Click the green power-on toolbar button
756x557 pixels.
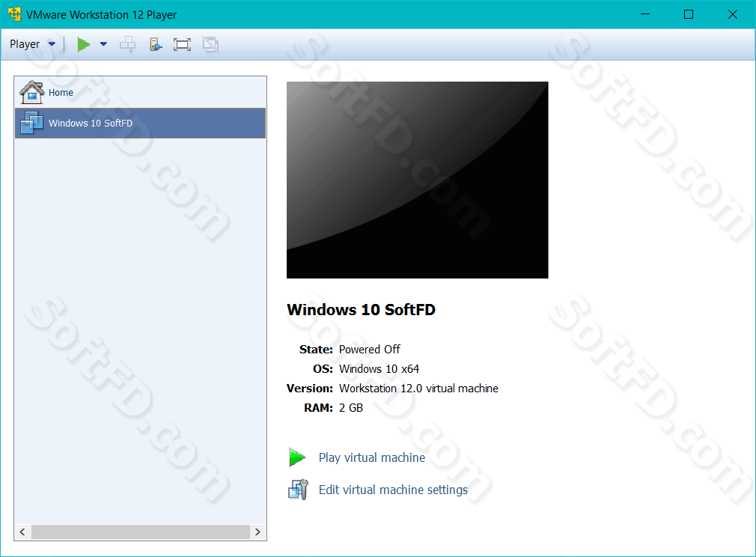[x=84, y=44]
